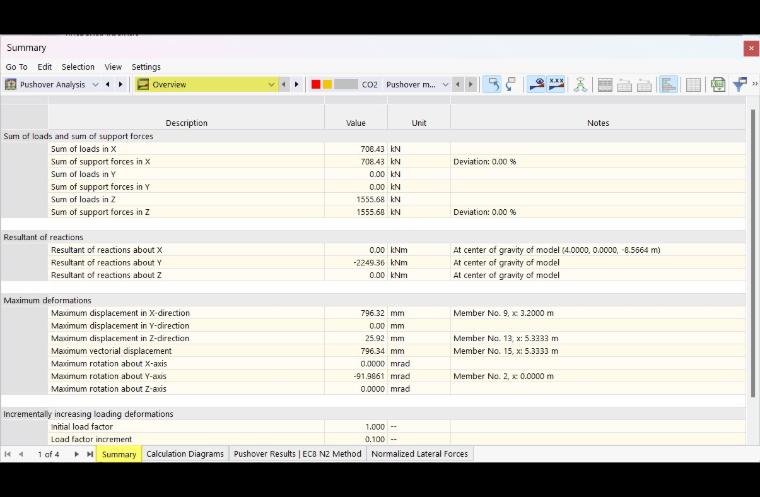
Task: Click the empty grid table icon
Action: pos(693,84)
